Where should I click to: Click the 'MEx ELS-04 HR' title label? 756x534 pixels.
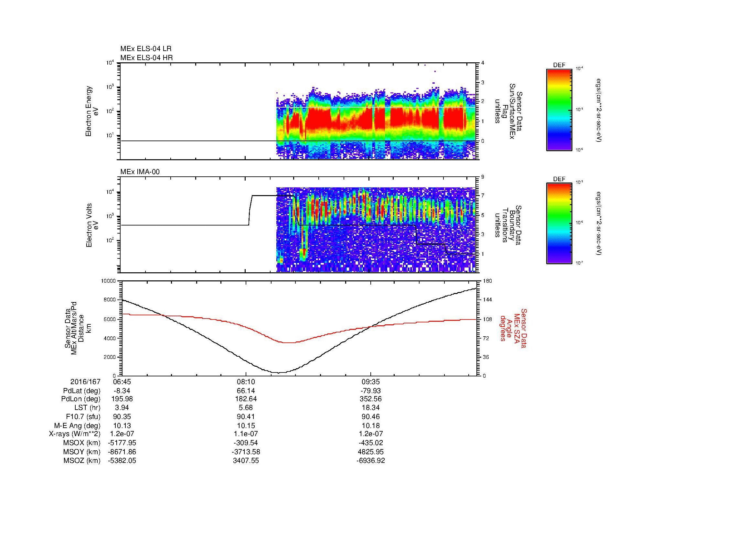[146, 58]
